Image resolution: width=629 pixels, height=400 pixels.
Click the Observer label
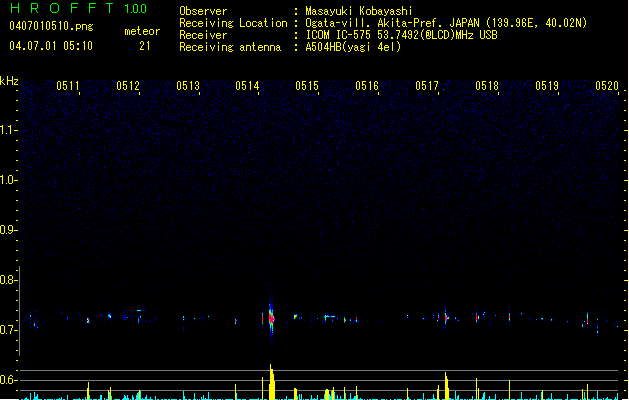[x=203, y=11]
